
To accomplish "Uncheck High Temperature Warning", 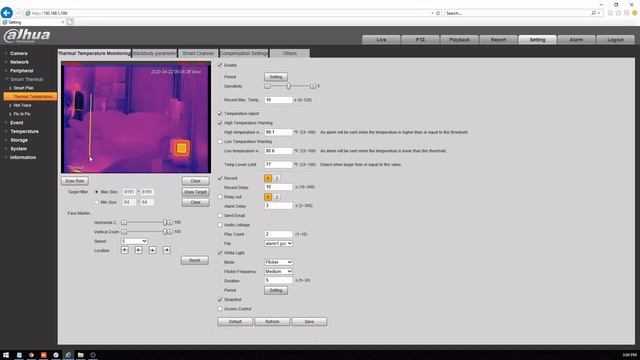I will 220,123.
